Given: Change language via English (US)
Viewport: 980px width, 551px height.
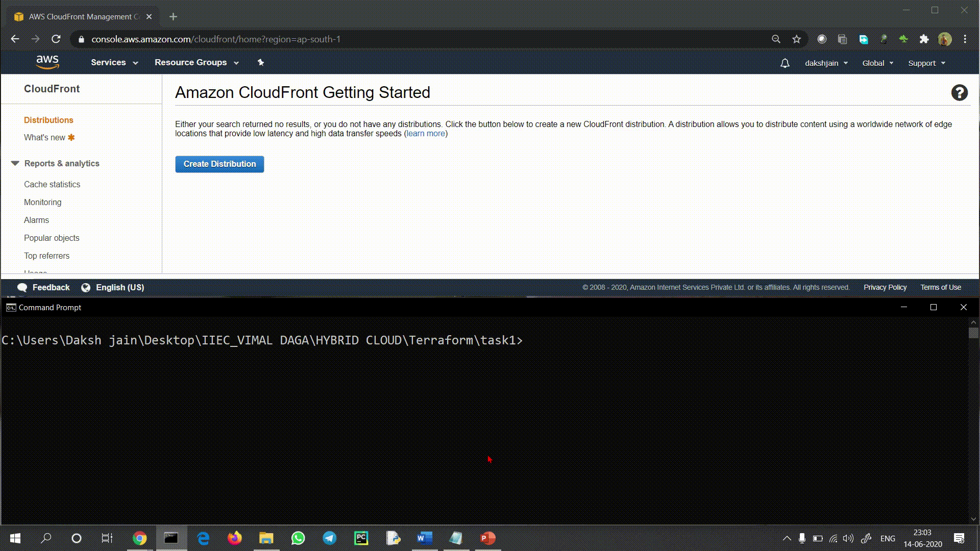Looking at the screenshot, I should pyautogui.click(x=113, y=287).
